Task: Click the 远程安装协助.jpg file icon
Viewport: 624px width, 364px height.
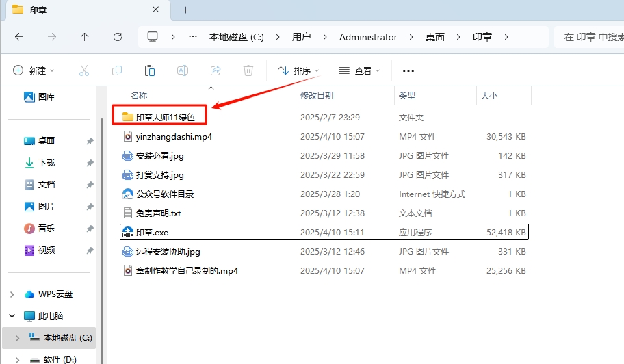Action: 127,251
